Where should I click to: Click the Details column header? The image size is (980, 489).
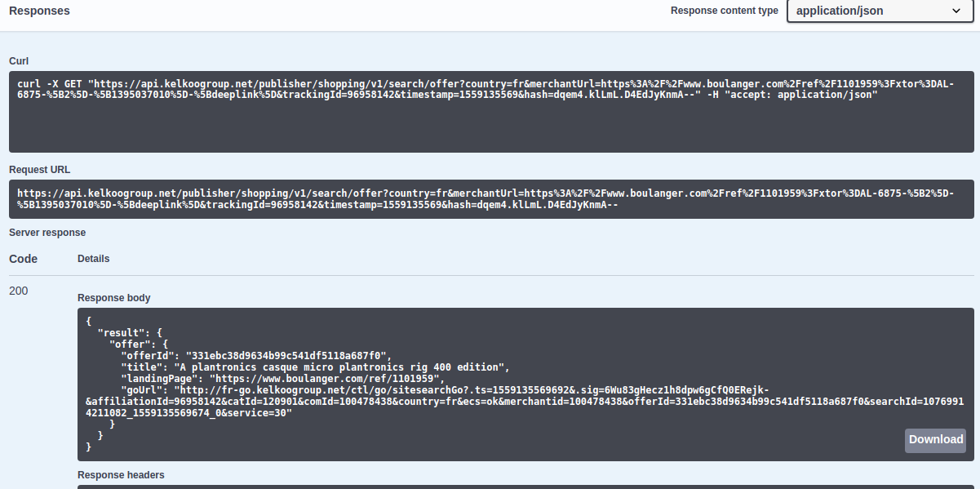(x=93, y=258)
